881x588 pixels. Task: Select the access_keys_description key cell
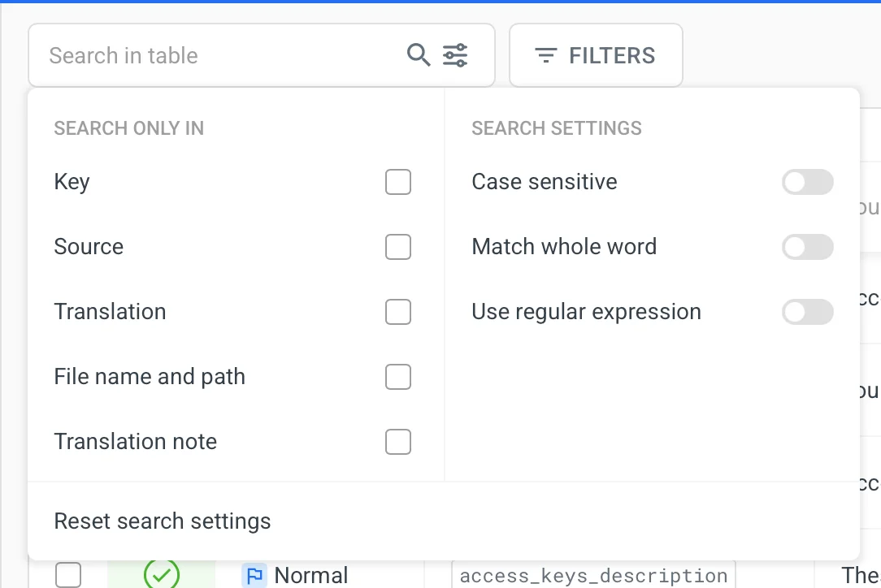click(593, 575)
